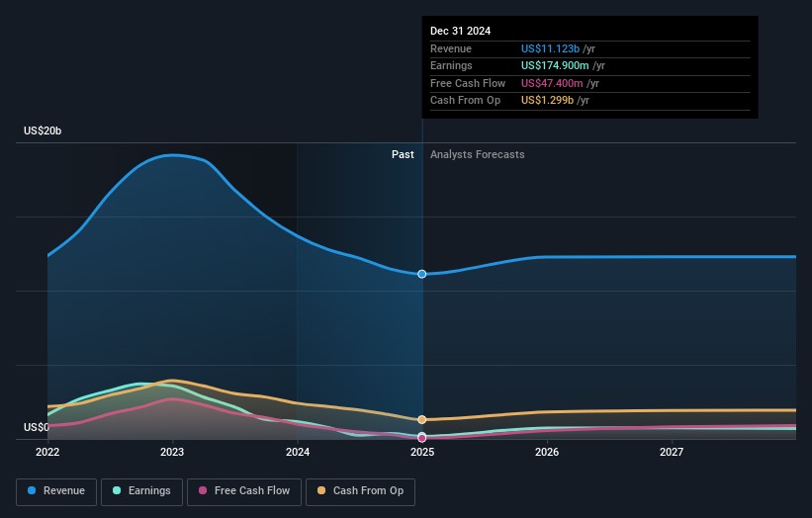Click the orange Cash From Op legend dot

pos(322,491)
